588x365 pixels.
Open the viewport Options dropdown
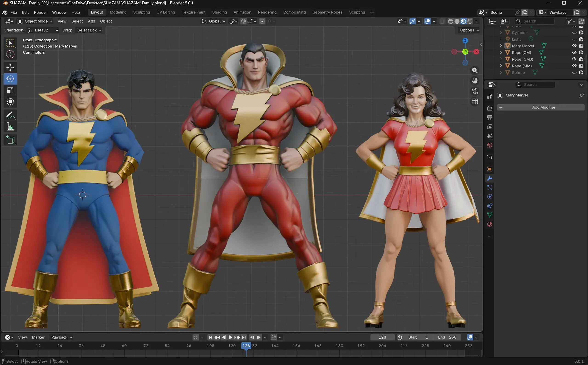coord(469,30)
